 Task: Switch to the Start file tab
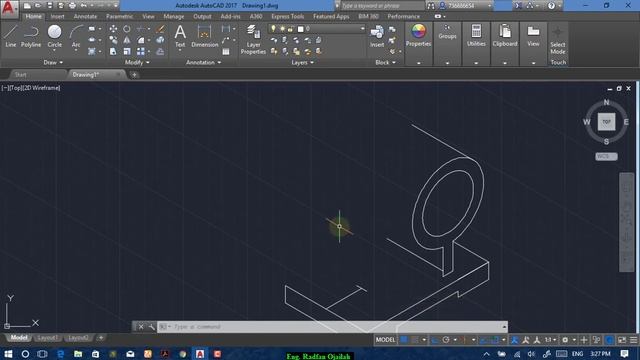20,75
